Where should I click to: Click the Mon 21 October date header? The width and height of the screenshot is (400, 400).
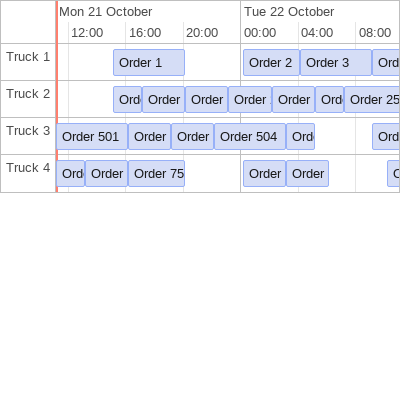[x=106, y=12]
